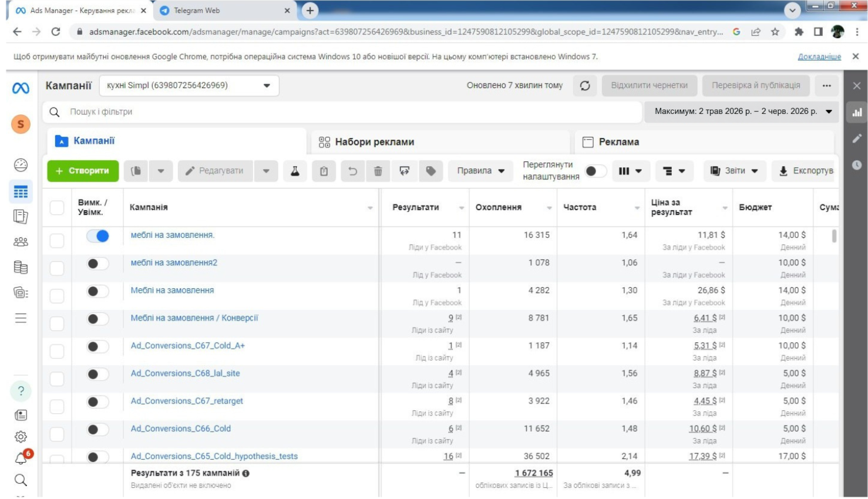Screen dimensions: 868x499
Task: Click the table vertical scrollbar thumb
Action: (x=834, y=236)
